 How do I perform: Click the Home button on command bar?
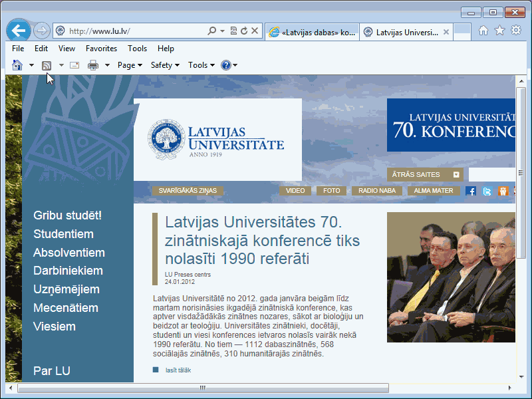tap(17, 65)
